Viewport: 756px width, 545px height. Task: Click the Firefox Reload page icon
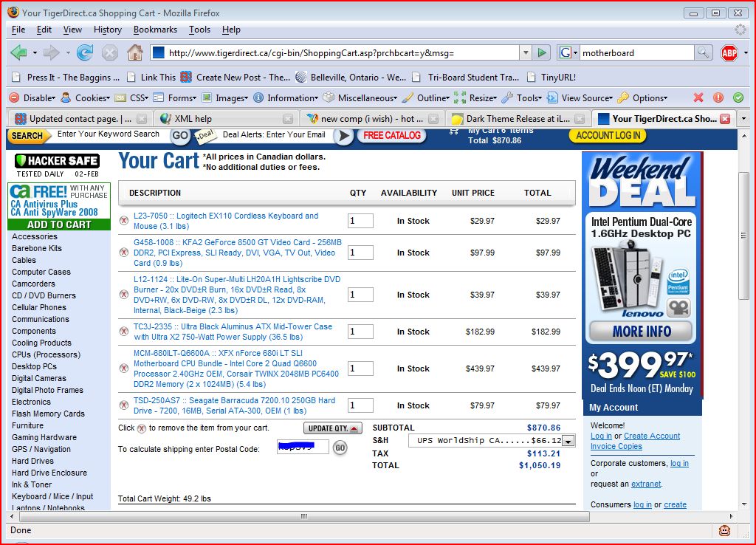click(85, 52)
